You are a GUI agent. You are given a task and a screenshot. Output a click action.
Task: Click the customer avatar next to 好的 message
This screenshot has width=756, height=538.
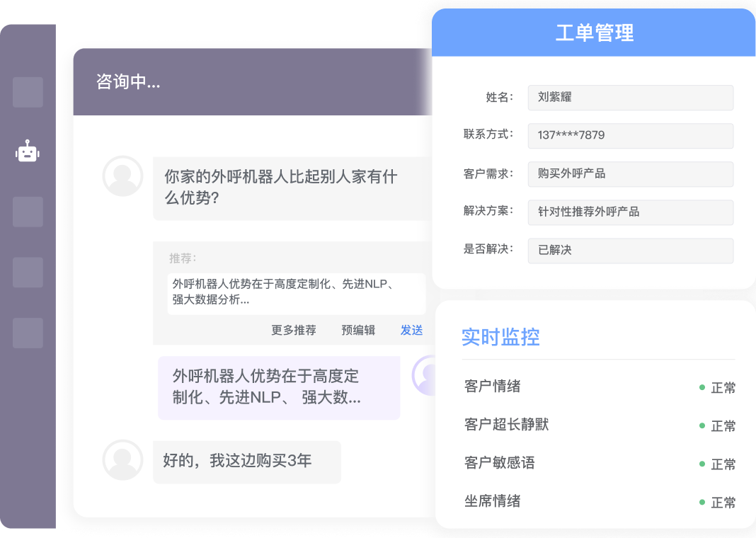tap(122, 460)
